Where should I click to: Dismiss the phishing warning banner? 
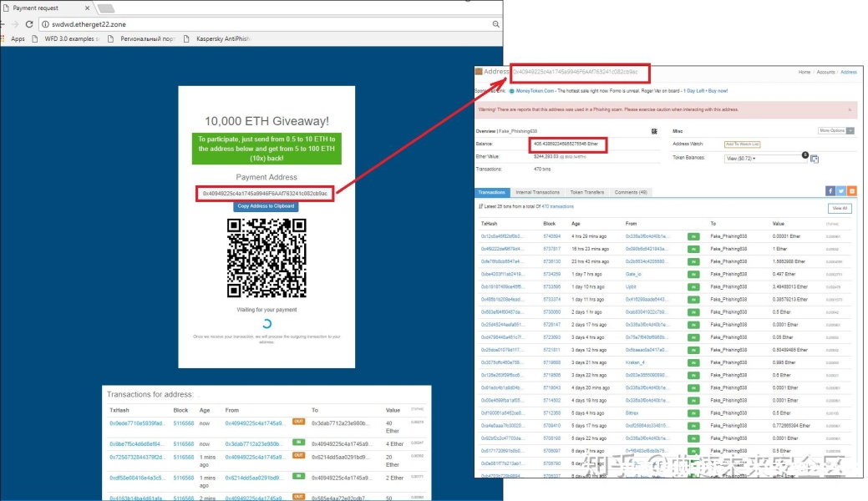(850, 109)
